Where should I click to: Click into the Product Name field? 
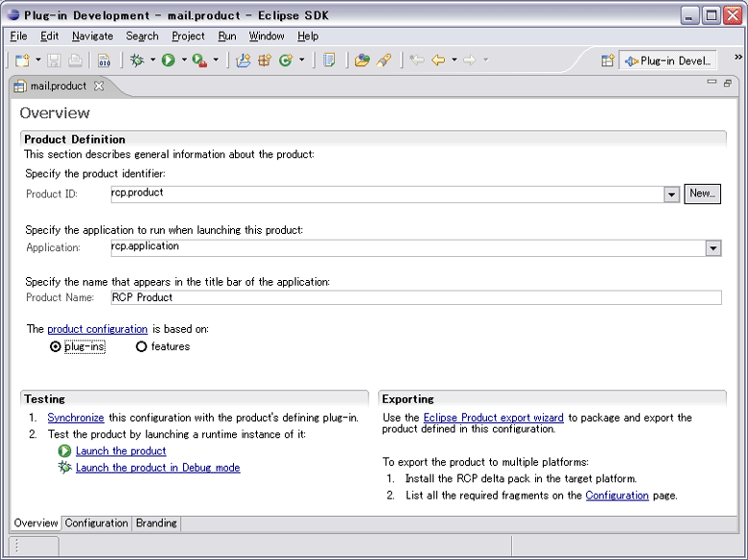[x=416, y=297]
